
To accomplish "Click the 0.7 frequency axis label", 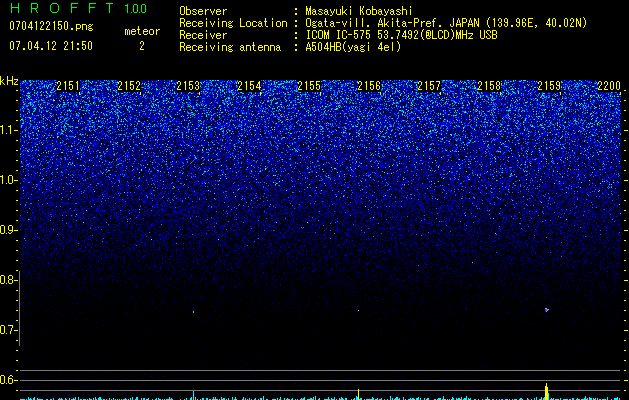I will coord(7,330).
